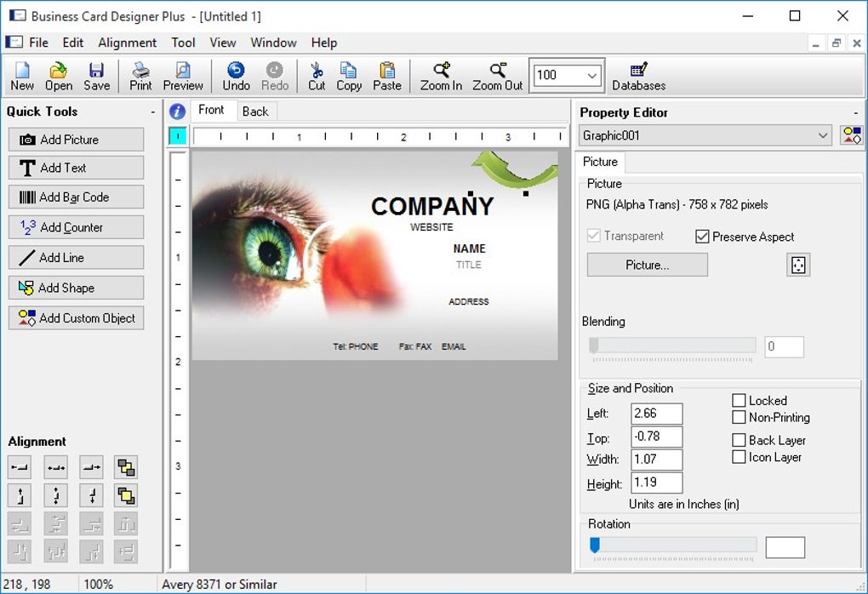Viewport: 868px width, 594px height.
Task: Uncheck Preserve Aspect
Action: (x=702, y=237)
